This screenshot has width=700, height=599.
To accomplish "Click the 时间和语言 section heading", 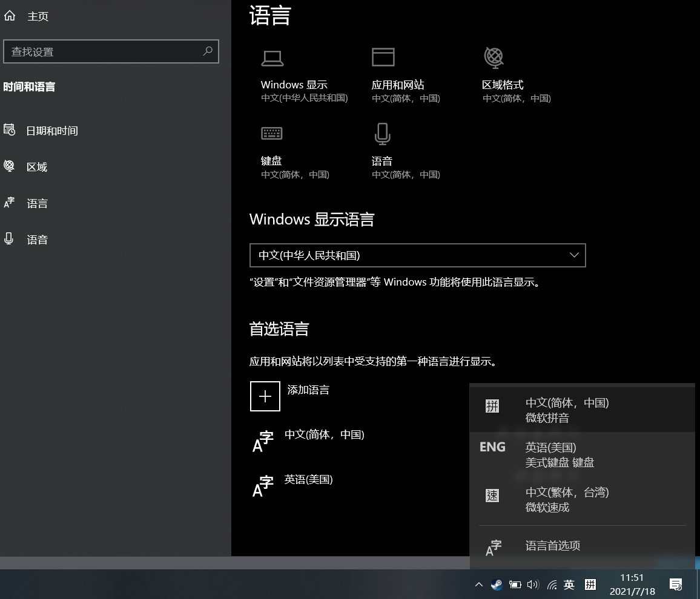I will coord(30,87).
